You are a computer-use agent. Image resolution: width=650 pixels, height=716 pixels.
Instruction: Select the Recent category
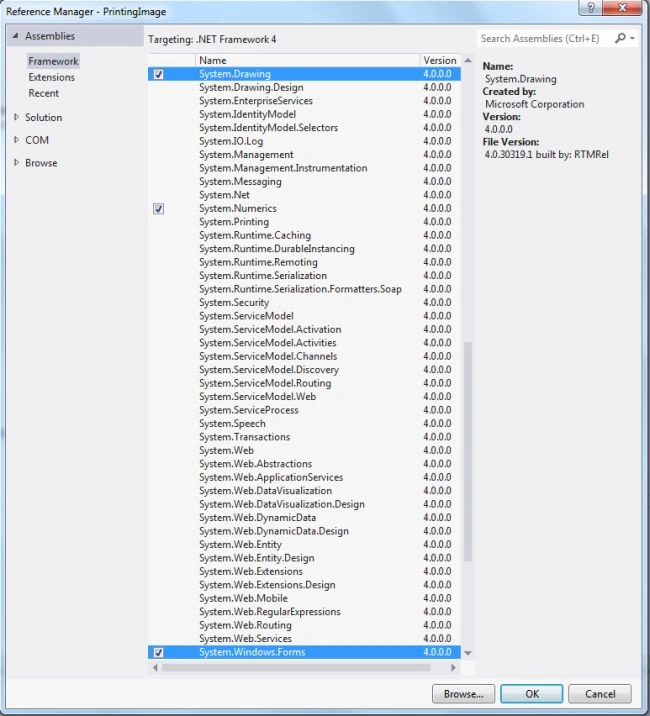click(43, 93)
